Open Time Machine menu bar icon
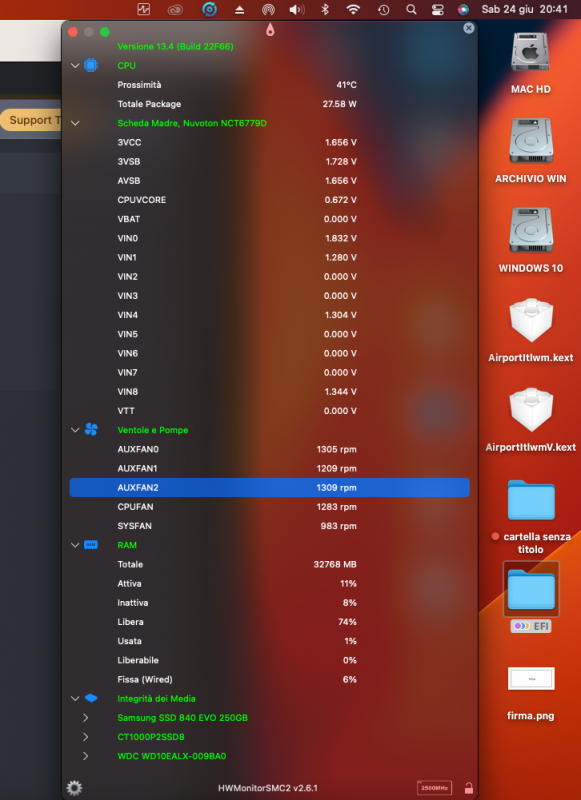This screenshot has width=581, height=800. (383, 9)
